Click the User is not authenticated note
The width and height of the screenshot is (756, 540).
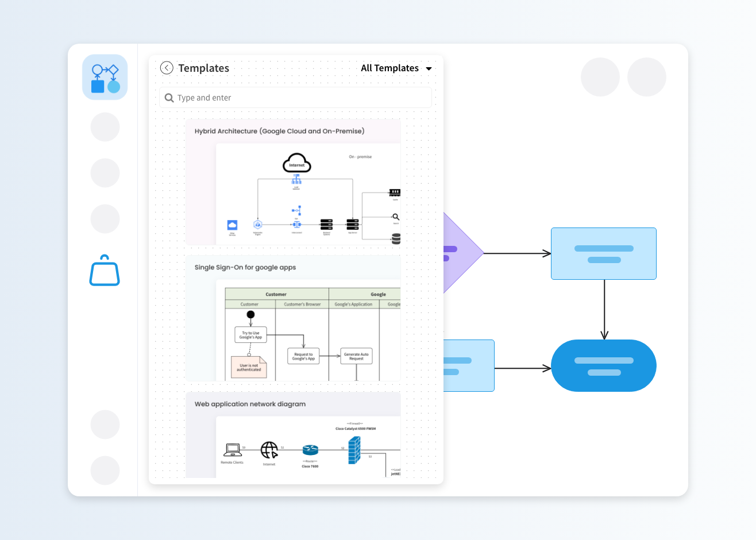tap(249, 367)
